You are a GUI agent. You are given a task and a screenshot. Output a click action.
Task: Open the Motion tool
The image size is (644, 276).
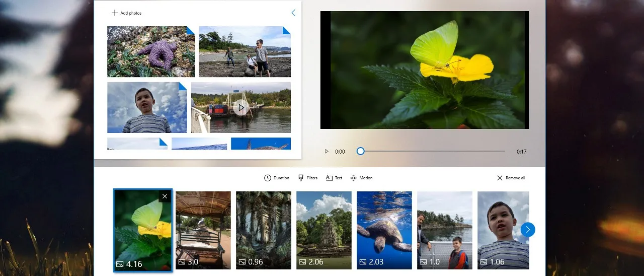point(353,178)
